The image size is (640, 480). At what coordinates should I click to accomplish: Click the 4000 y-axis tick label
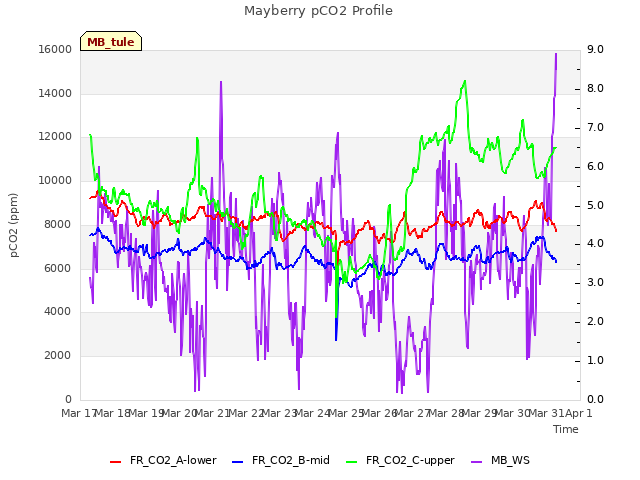point(58,311)
